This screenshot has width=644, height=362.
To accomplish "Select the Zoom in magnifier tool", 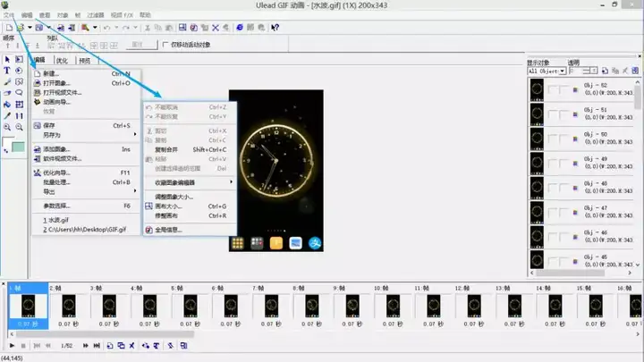I will pos(7,127).
